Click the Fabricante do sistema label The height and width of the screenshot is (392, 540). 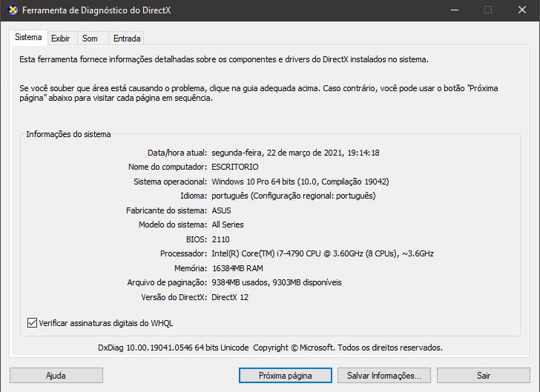(x=167, y=210)
